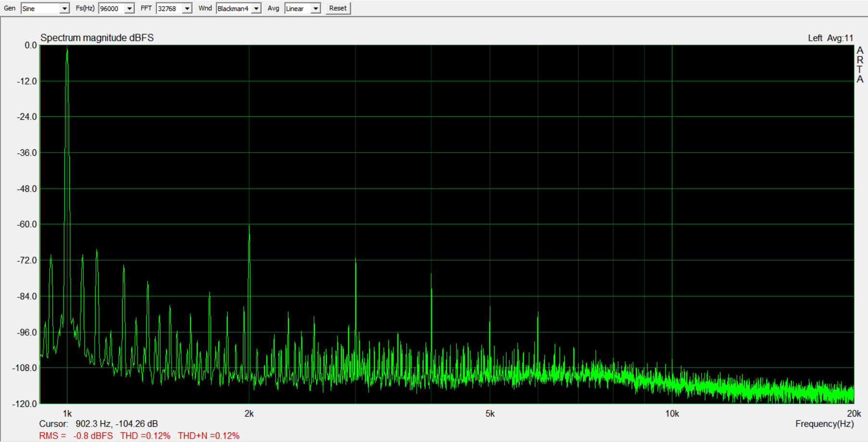
Task: Click the 0.0 dB axis label
Action: 31,45
